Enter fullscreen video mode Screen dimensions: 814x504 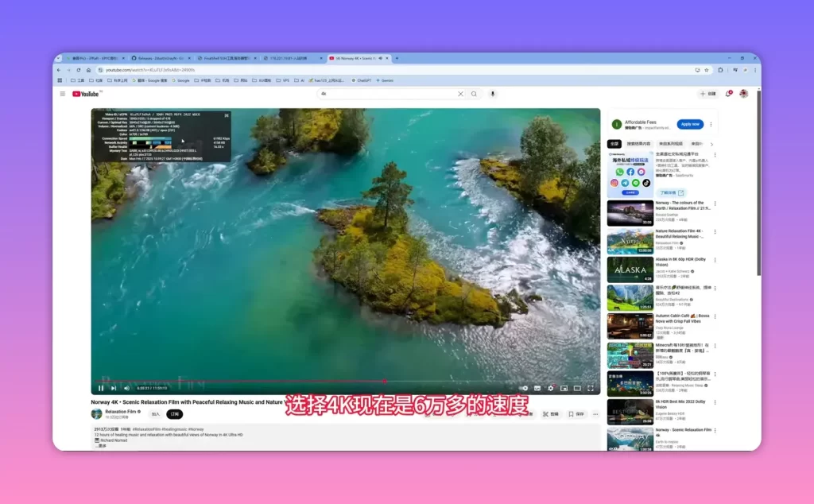click(591, 388)
